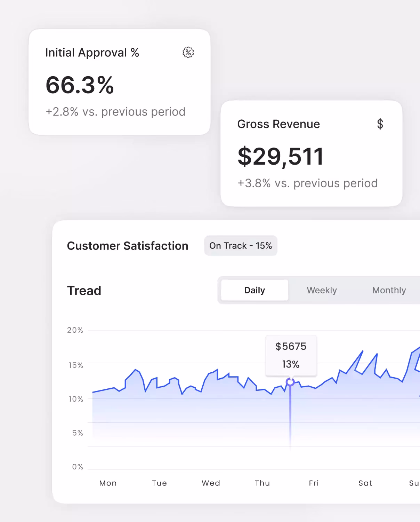Click the 66.3% approval value

coord(80,85)
